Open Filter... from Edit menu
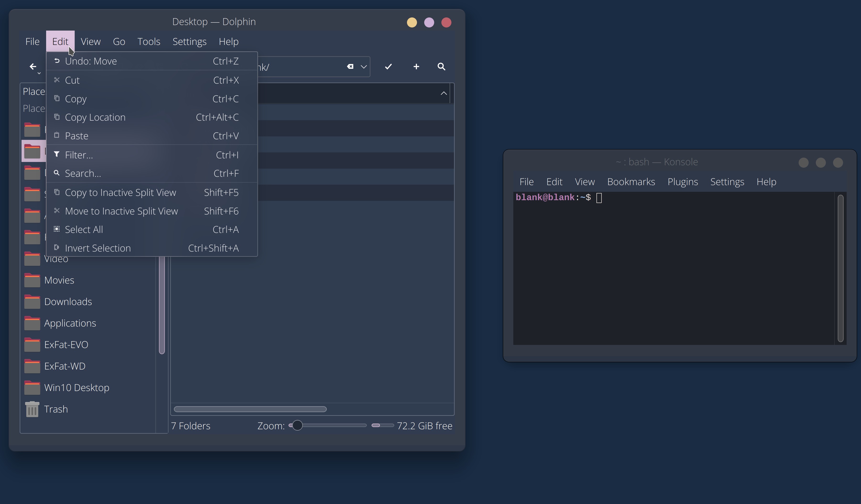Viewport: 861px width, 504px height. (152, 155)
